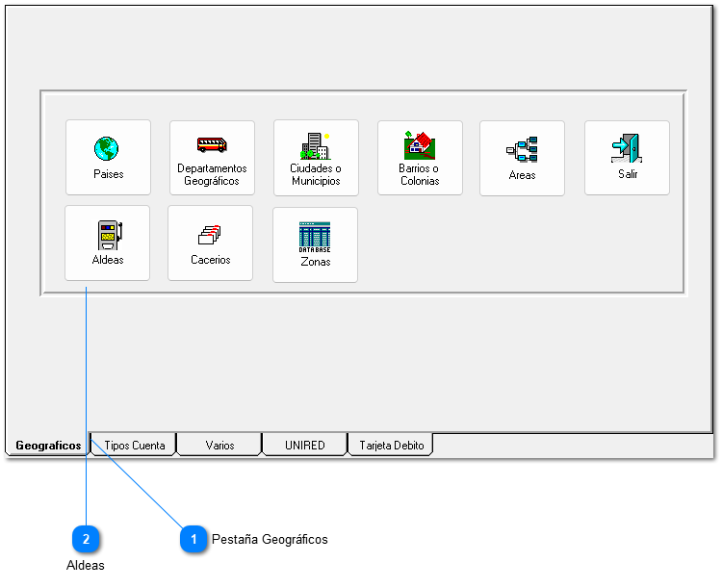The height and width of the screenshot is (588, 722).
Task: Click the Salir exit door icon
Action: 627,148
